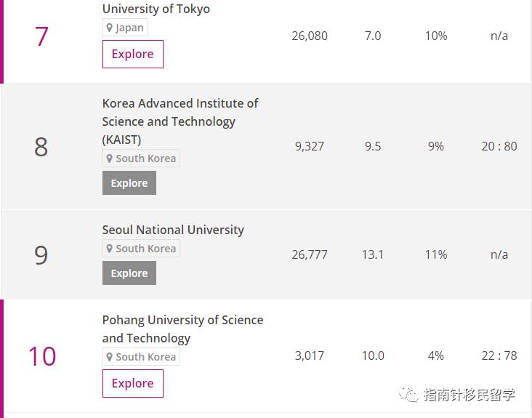
Task: Open Korea Advanced Institute of Science and Technology
Action: (x=180, y=121)
